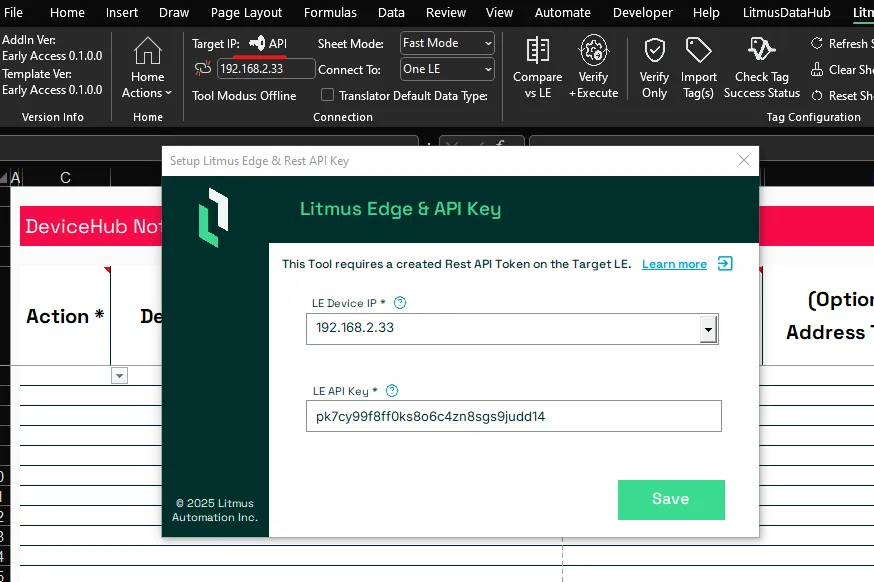This screenshot has height=582, width=874.
Task: Click the arrow icon next to Learn more
Action: pos(725,263)
